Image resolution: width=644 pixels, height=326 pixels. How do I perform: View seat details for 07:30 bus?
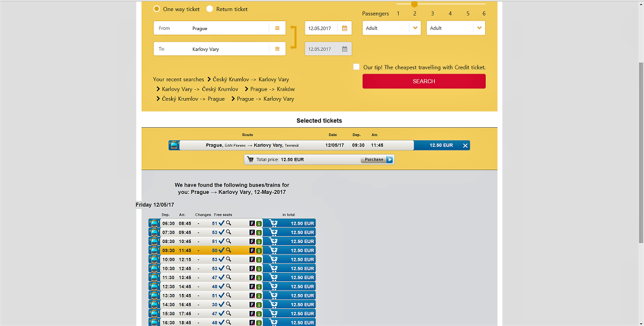point(229,232)
